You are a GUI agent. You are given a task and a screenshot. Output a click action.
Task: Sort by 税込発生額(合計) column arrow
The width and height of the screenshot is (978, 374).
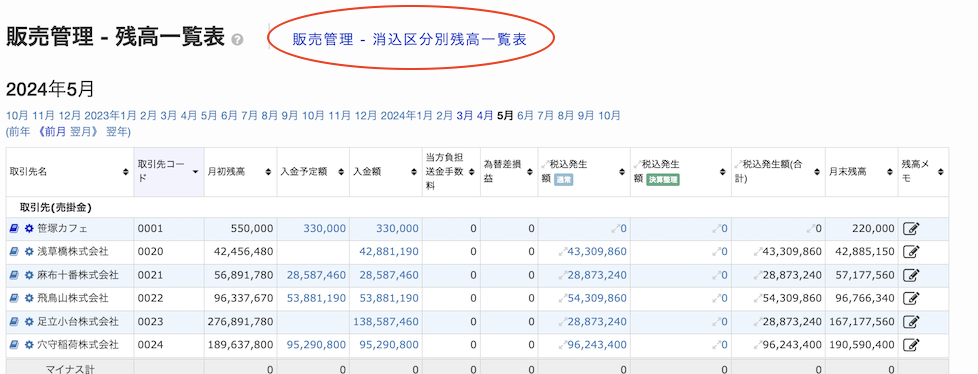coord(817,172)
